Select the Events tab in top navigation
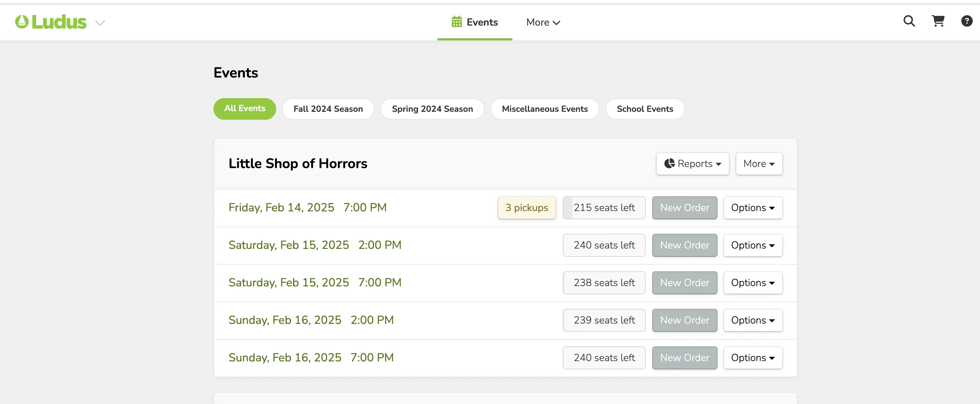980x404 pixels. 474,22
